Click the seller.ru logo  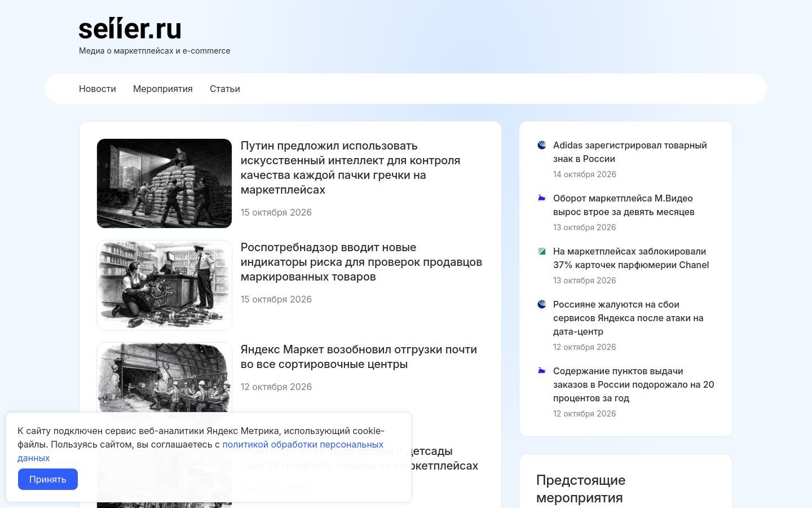point(130,29)
